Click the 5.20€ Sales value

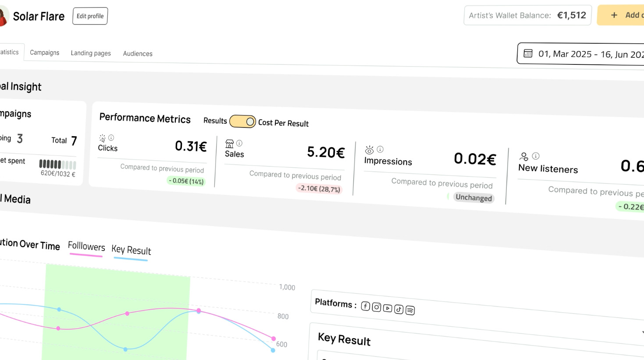coord(326,152)
